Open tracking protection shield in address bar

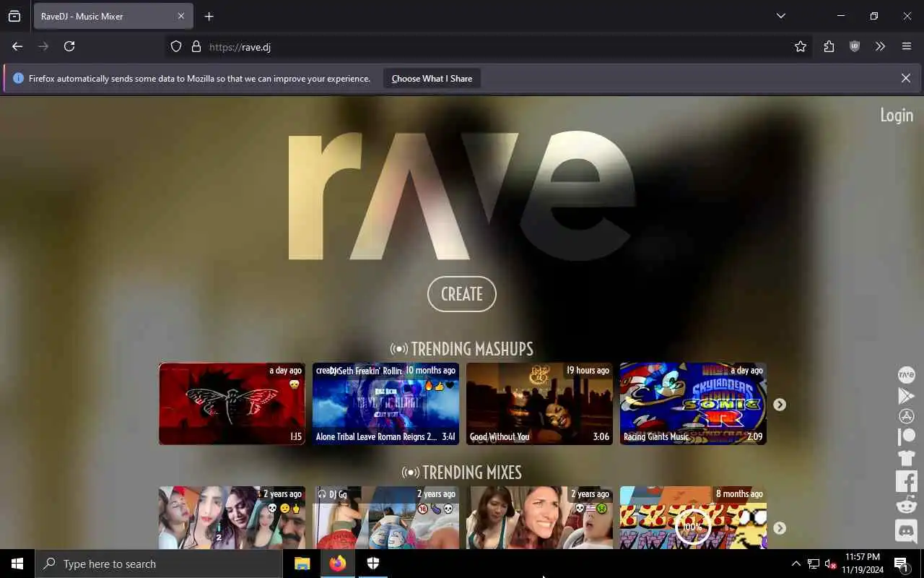[x=176, y=46]
